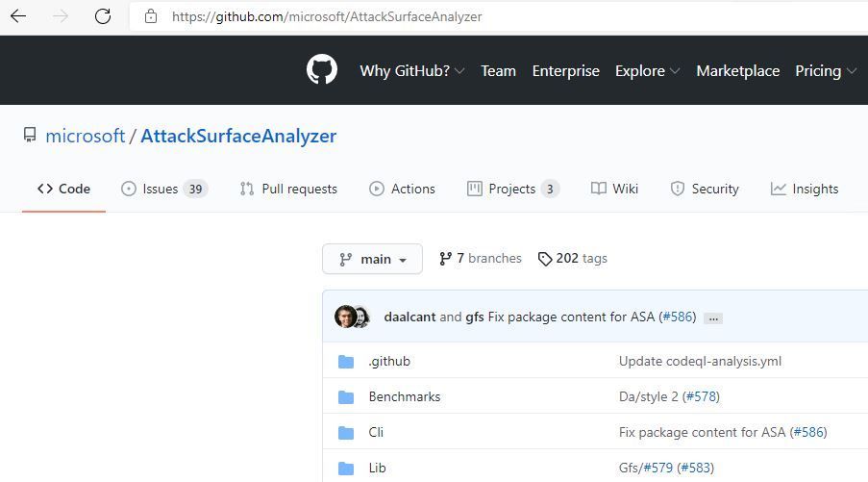Open pull request #586 in the latest commit header

point(679,317)
